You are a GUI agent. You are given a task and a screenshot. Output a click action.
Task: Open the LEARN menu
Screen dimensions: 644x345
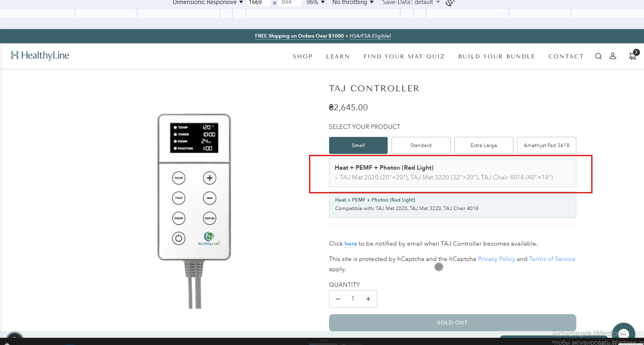338,57
